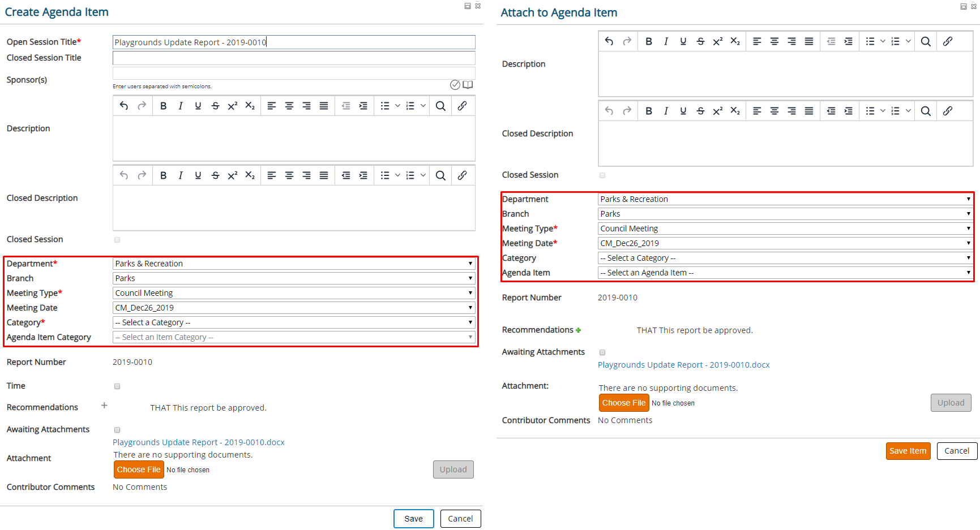
Task: Click green plus next to Recommendations in Attach dialog
Action: (x=579, y=330)
